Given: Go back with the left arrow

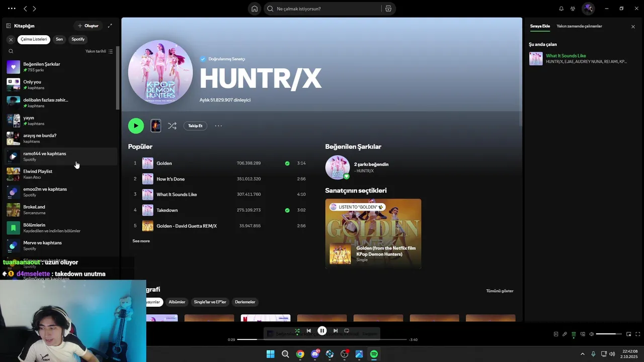Looking at the screenshot, I should (25, 9).
